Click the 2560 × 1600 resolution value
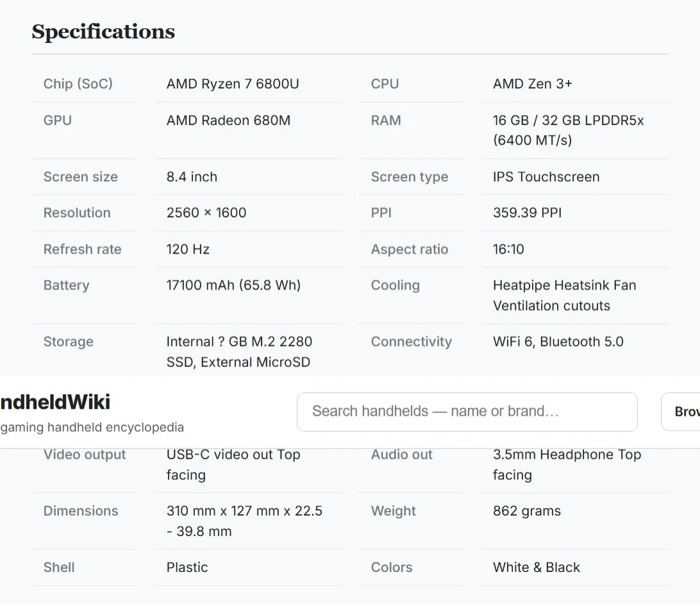The height and width of the screenshot is (604, 700). point(206,213)
